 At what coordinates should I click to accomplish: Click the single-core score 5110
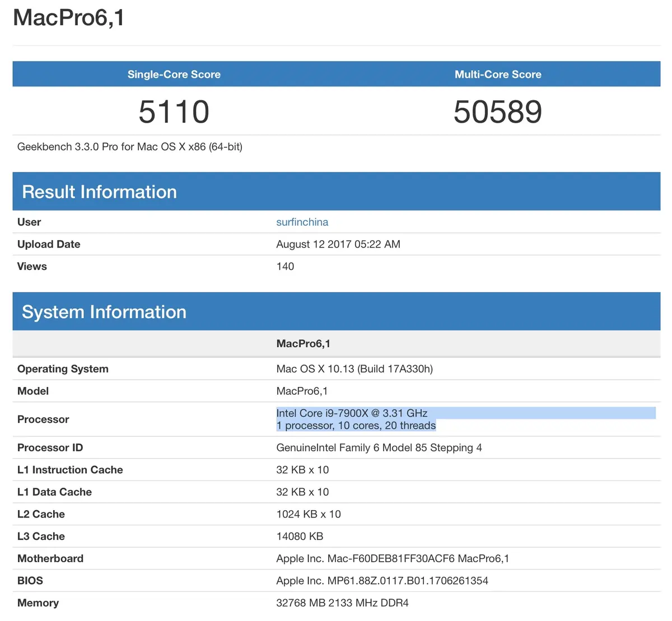(174, 111)
